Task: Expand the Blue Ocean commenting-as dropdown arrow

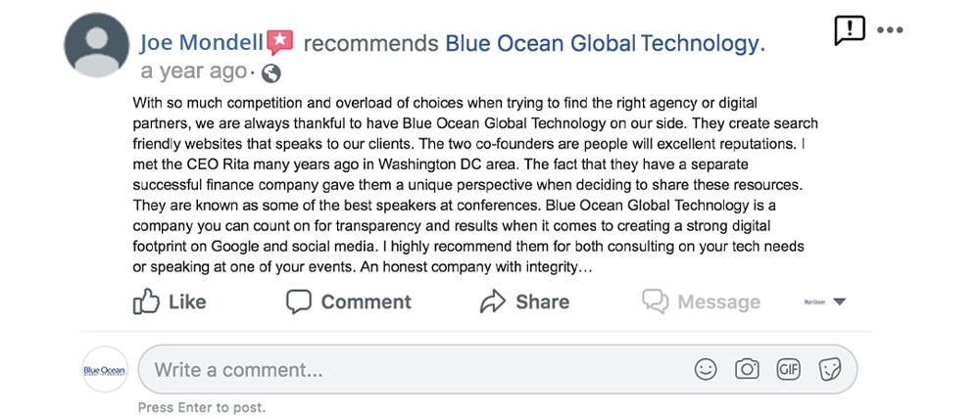Action: tap(840, 302)
